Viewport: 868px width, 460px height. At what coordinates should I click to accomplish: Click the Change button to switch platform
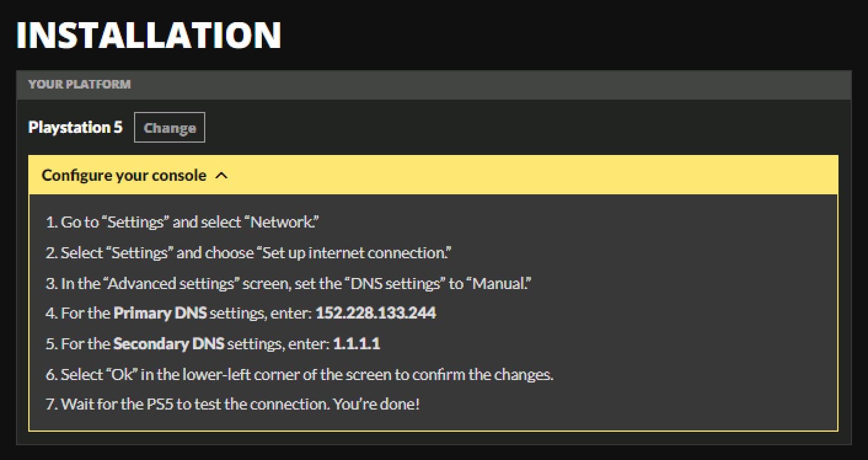[169, 127]
